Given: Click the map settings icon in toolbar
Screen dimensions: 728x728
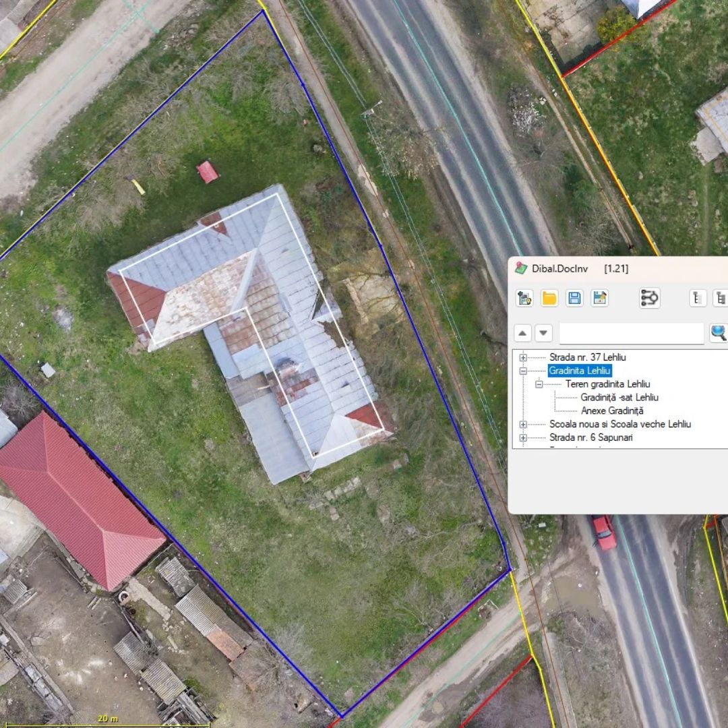Looking at the screenshot, I should pyautogui.click(x=524, y=298).
